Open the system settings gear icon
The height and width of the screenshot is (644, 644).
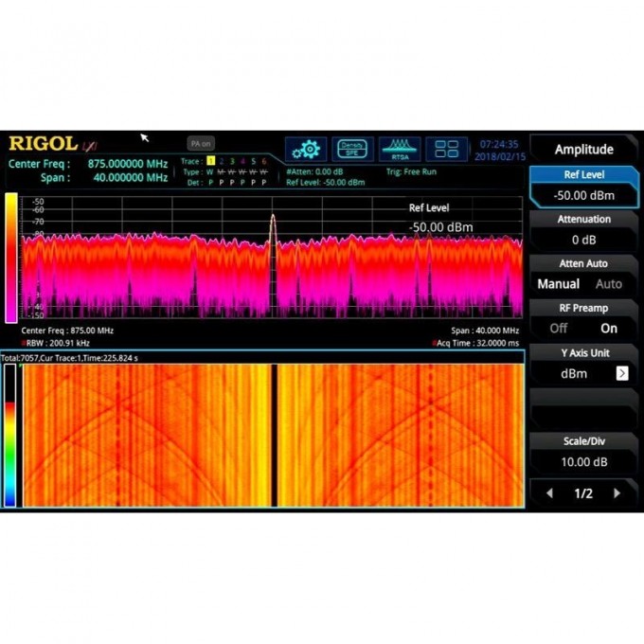pos(306,150)
